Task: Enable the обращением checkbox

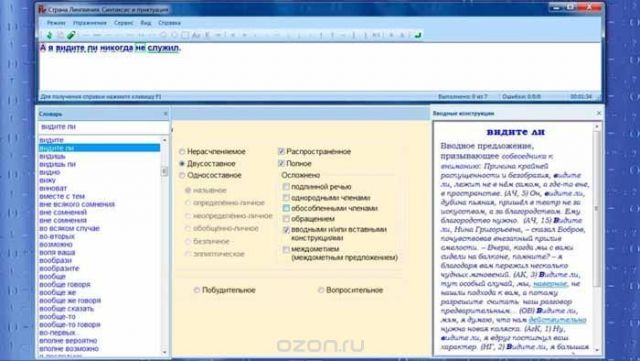Action: (286, 219)
